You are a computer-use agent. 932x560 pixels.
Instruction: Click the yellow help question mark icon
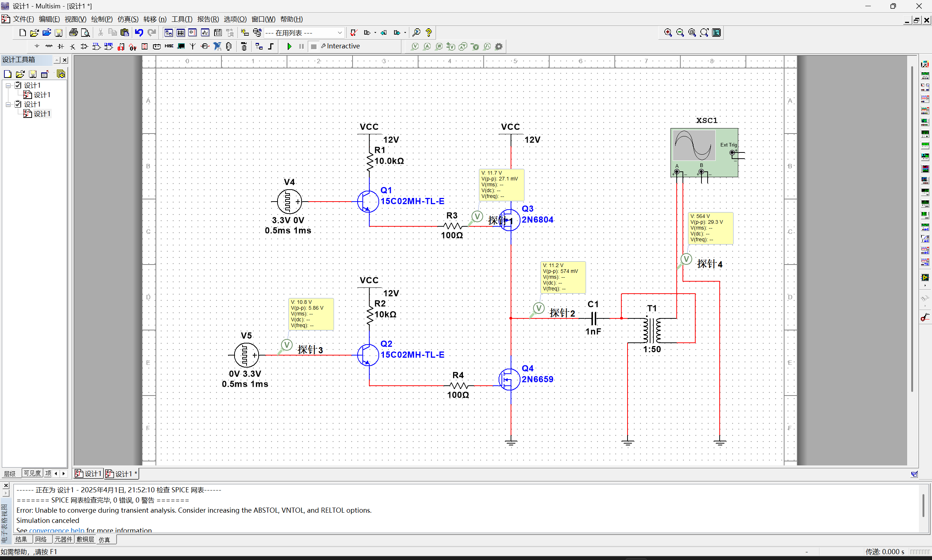click(429, 33)
